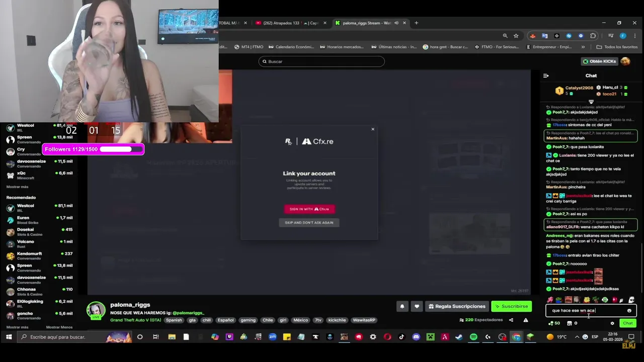Click the share stream icon
This screenshot has width=644, height=362.
pos(511,320)
